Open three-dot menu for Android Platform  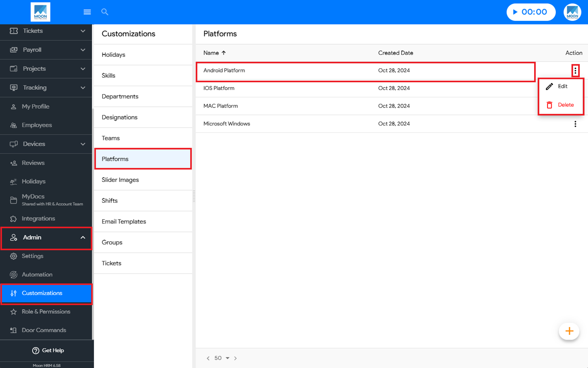[575, 71]
